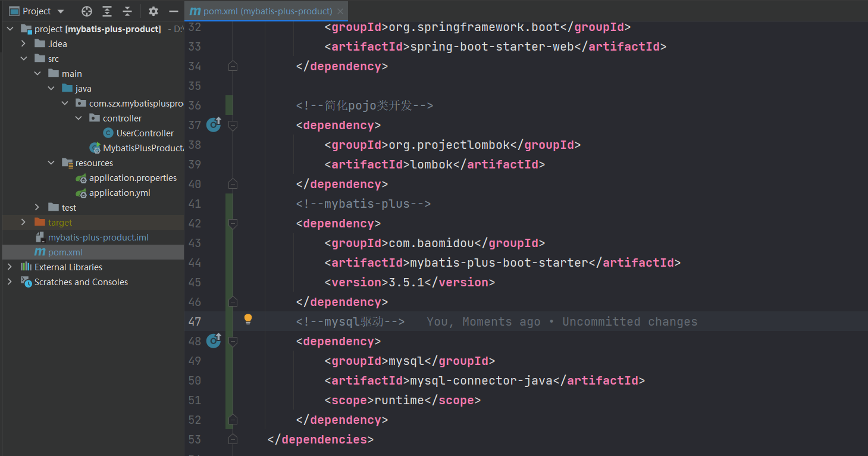
Task: Click the fold marker on line 46
Action: pyautogui.click(x=233, y=302)
